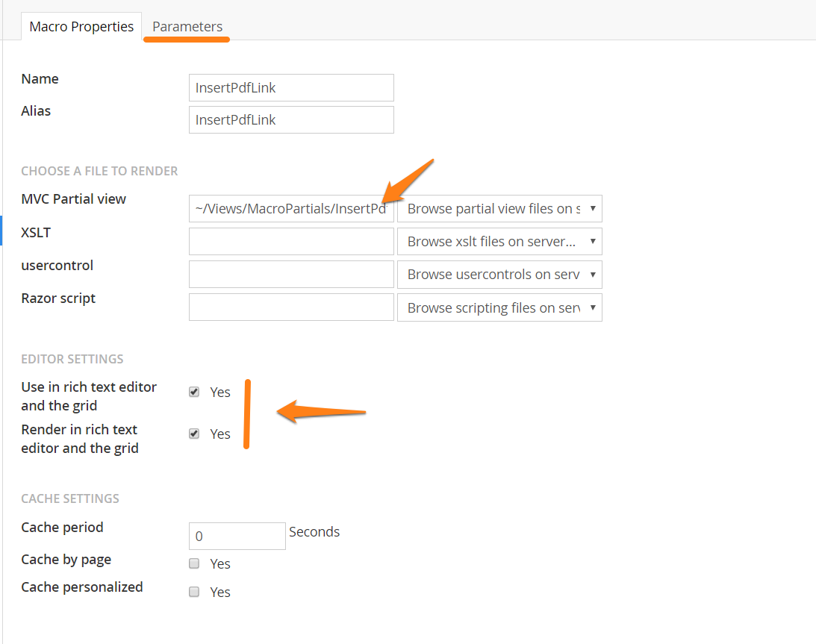816x644 pixels.
Task: Open the Browse usercontrols dropdown
Action: 499,275
